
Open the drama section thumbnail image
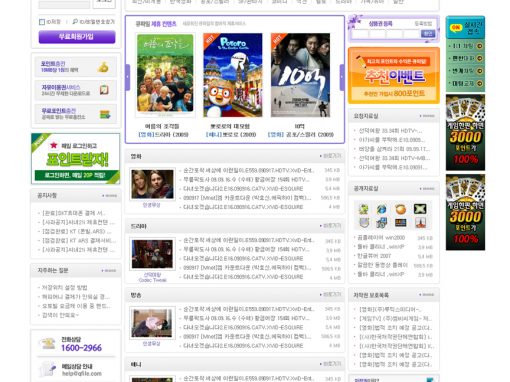pos(152,254)
